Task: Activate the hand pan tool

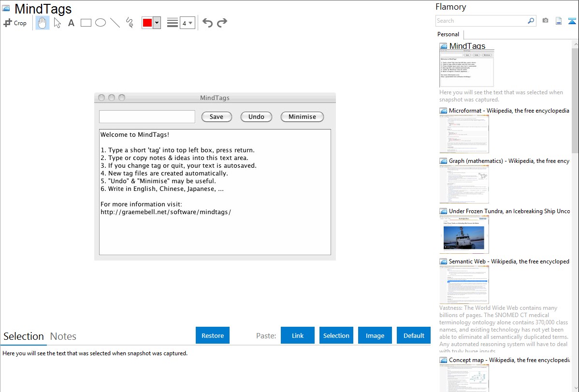Action: [x=43, y=23]
